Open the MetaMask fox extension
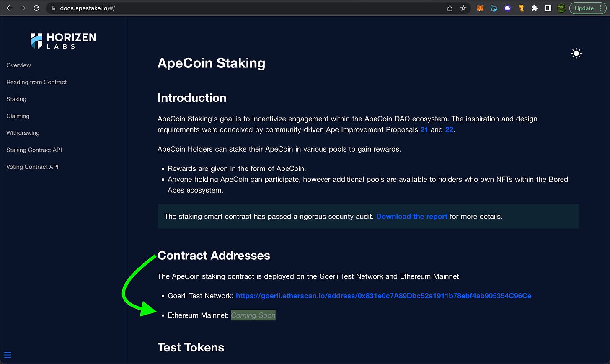 click(480, 8)
